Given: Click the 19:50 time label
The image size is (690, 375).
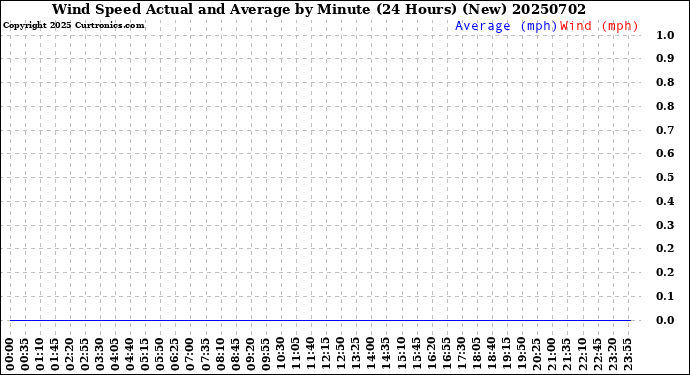Looking at the screenshot, I should pyautogui.click(x=521, y=355).
